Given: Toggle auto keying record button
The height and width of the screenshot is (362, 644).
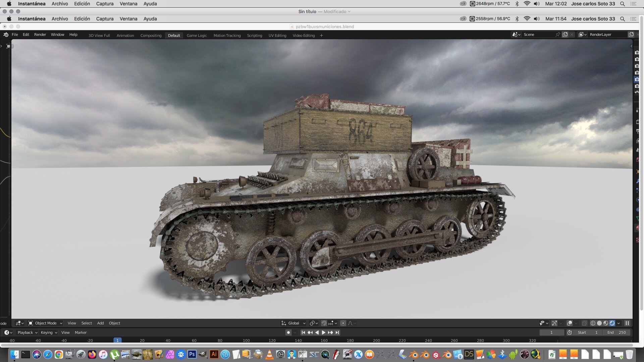Looking at the screenshot, I should coord(288,333).
